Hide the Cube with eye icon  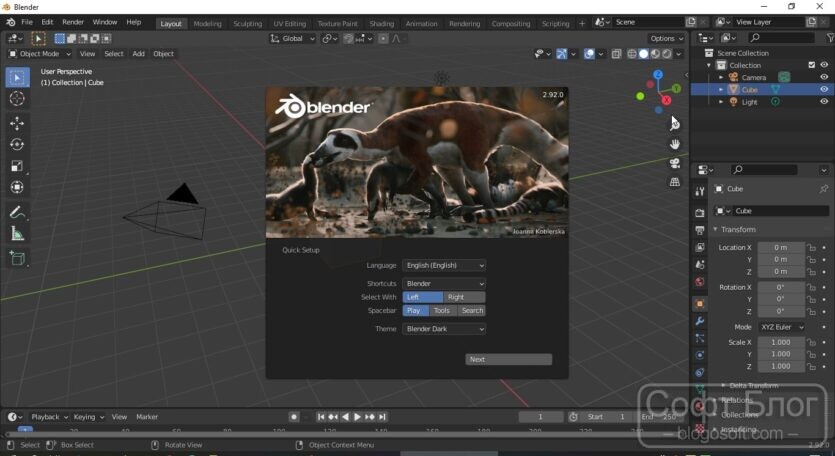(824, 89)
